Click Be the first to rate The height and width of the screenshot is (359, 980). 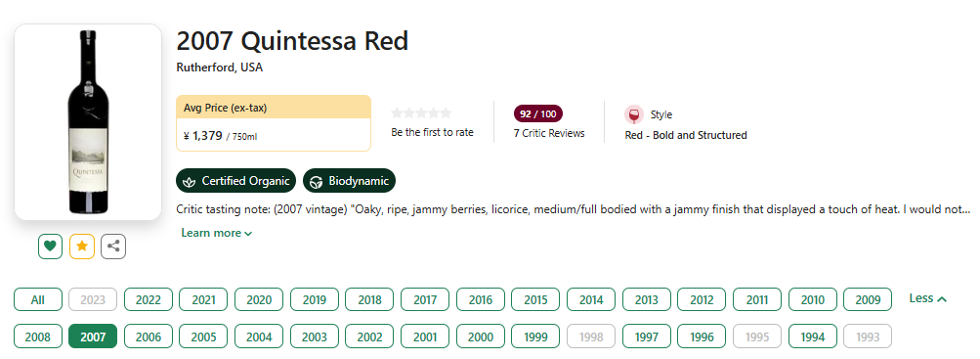point(433,133)
